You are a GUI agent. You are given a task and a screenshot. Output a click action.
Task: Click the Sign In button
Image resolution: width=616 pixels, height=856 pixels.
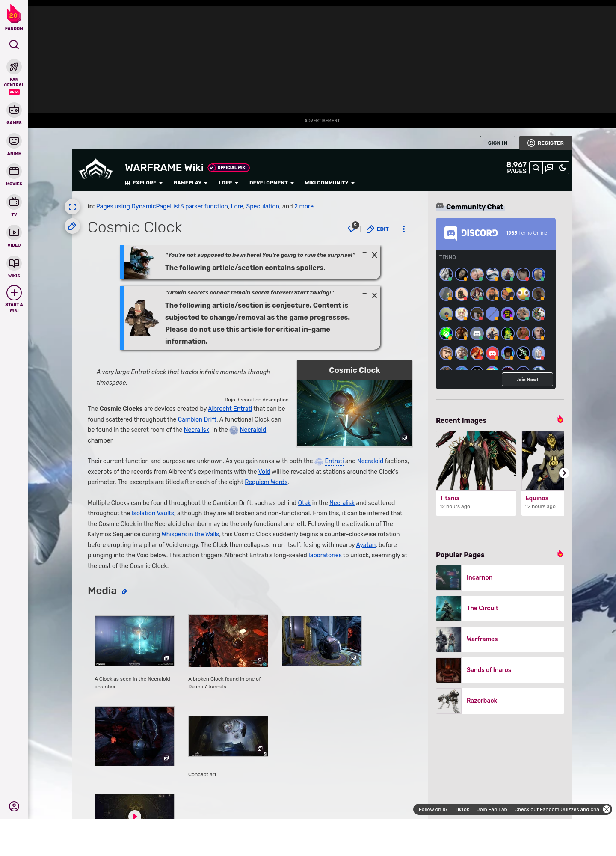pyautogui.click(x=498, y=143)
